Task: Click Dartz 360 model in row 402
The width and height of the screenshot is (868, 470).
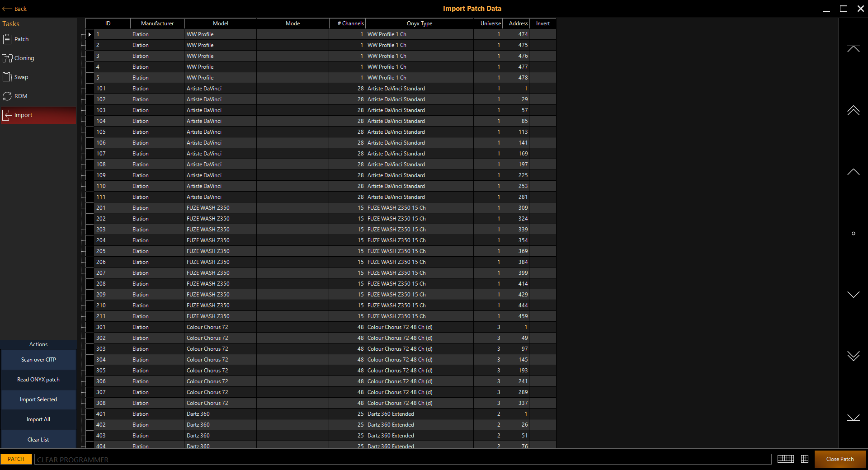Action: point(221,425)
